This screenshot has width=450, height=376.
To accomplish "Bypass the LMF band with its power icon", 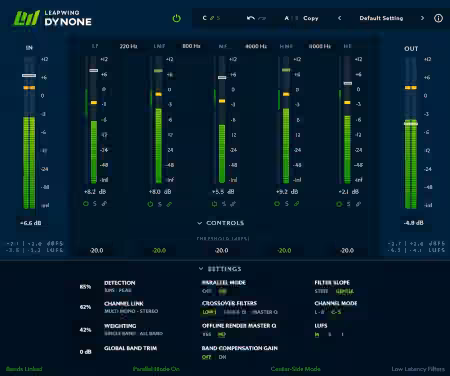I will tap(150, 204).
